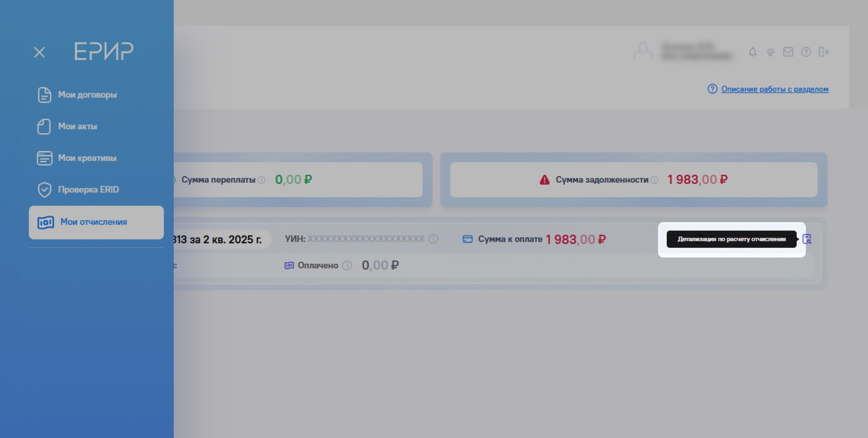Click the 1 983,00 ₽ debt amount
The image size is (868, 438).
pos(697,180)
